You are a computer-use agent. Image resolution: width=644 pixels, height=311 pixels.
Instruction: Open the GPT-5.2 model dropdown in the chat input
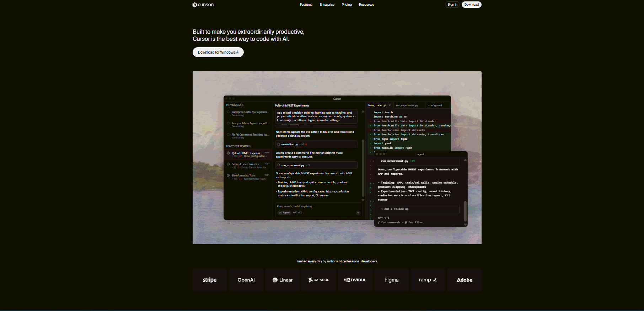point(299,213)
